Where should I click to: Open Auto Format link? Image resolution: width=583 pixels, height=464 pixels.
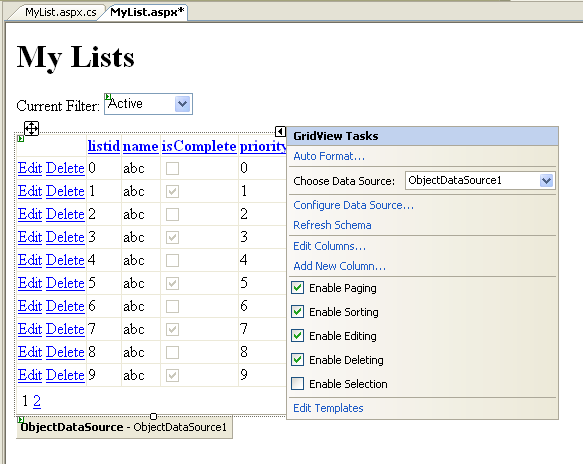click(329, 156)
